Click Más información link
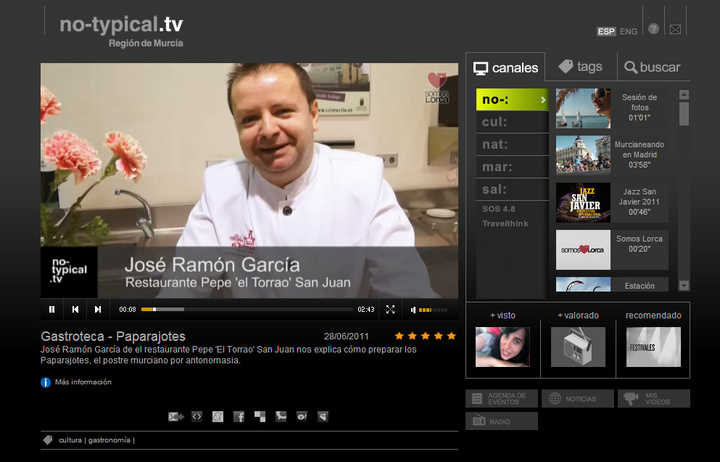 (x=83, y=382)
